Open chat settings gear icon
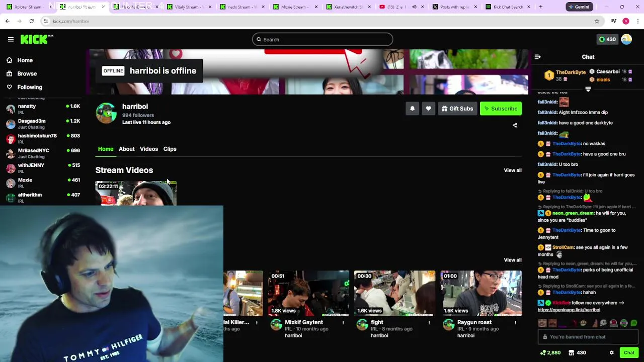The image size is (644, 362). (611, 353)
